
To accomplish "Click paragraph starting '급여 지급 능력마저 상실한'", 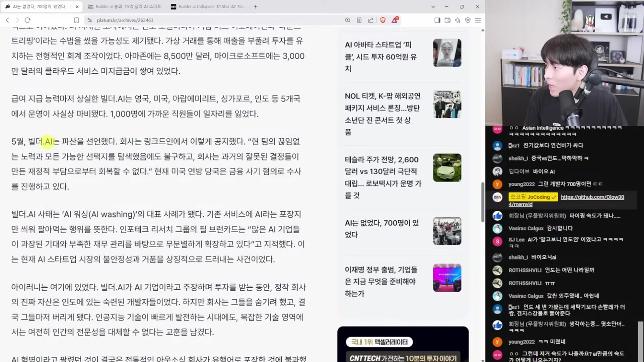I will pyautogui.click(x=156, y=106).
